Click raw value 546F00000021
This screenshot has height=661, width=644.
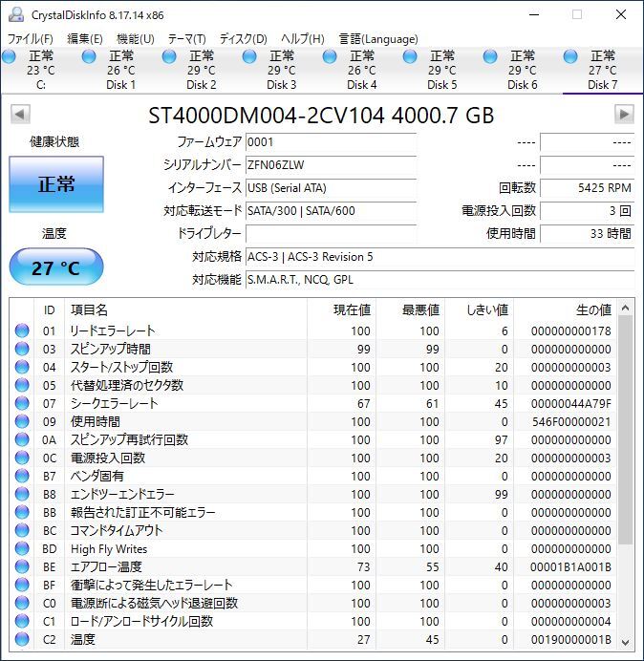pyautogui.click(x=571, y=421)
